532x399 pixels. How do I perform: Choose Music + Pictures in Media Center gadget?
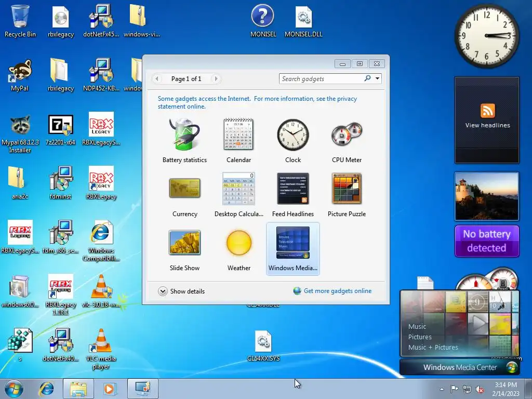(x=433, y=348)
